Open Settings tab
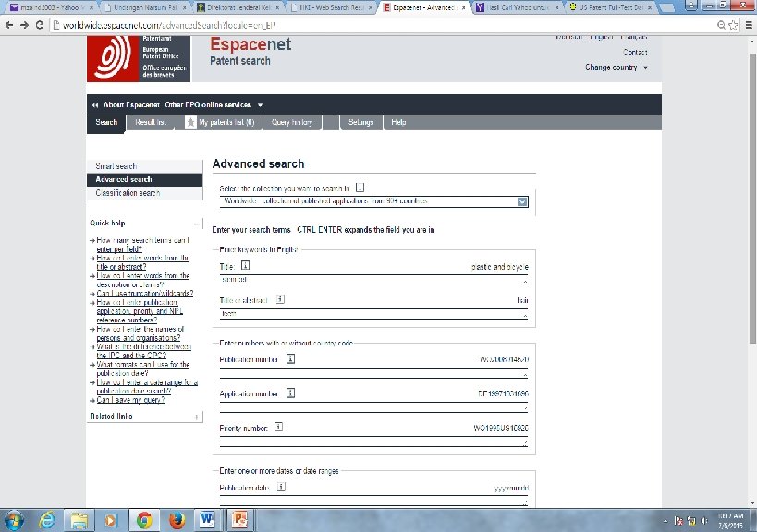Image resolution: width=757 pixels, height=532 pixels. [x=360, y=123]
